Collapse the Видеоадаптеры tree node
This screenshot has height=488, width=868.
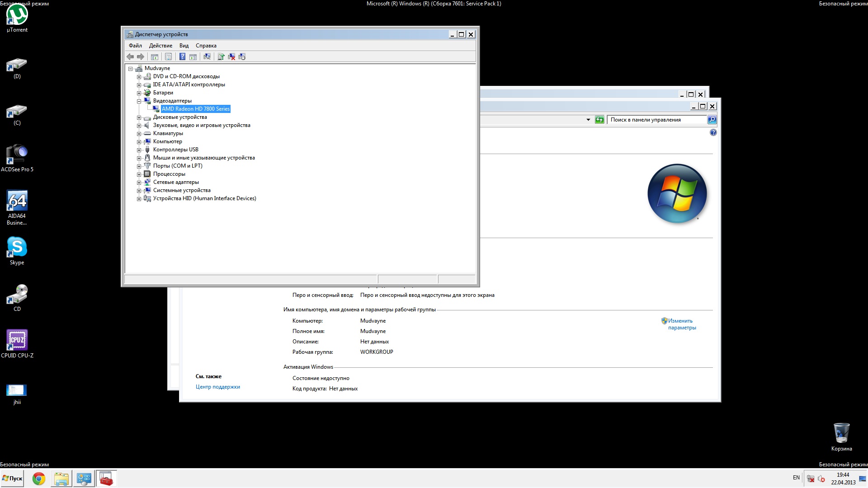click(x=139, y=101)
